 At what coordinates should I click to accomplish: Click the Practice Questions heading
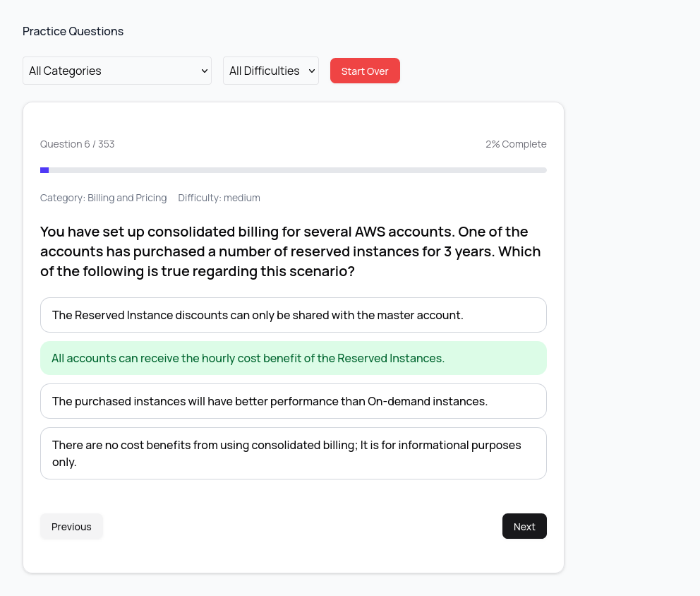[73, 31]
